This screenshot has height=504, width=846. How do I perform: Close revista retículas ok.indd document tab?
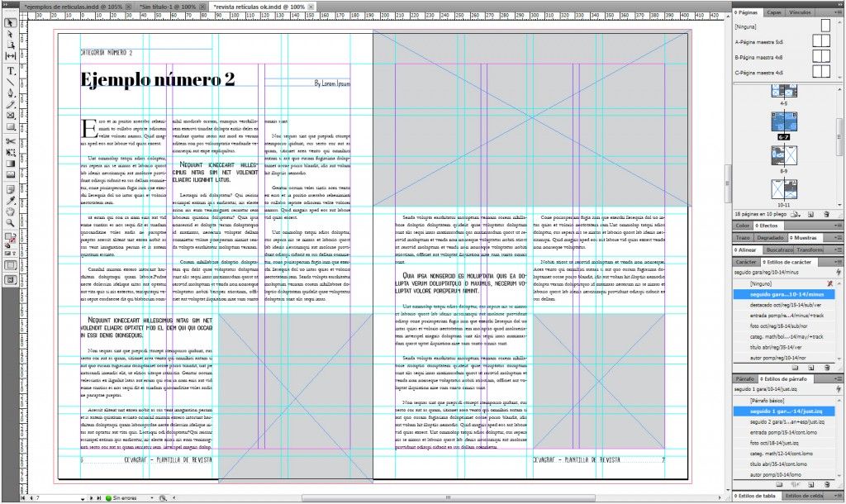click(311, 7)
